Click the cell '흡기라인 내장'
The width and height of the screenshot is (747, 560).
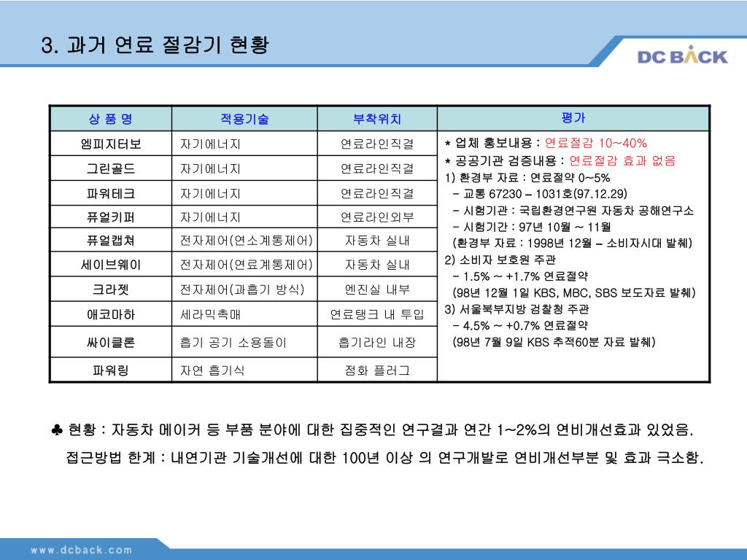click(377, 342)
